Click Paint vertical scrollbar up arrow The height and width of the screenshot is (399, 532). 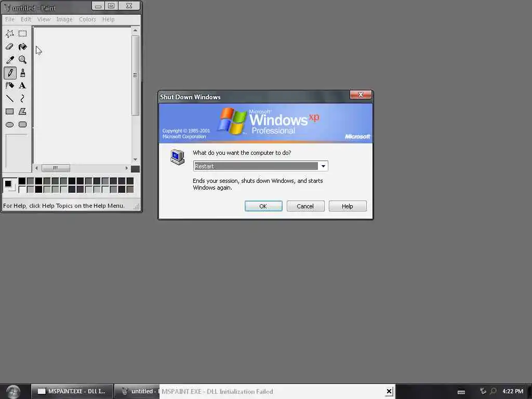click(135, 31)
